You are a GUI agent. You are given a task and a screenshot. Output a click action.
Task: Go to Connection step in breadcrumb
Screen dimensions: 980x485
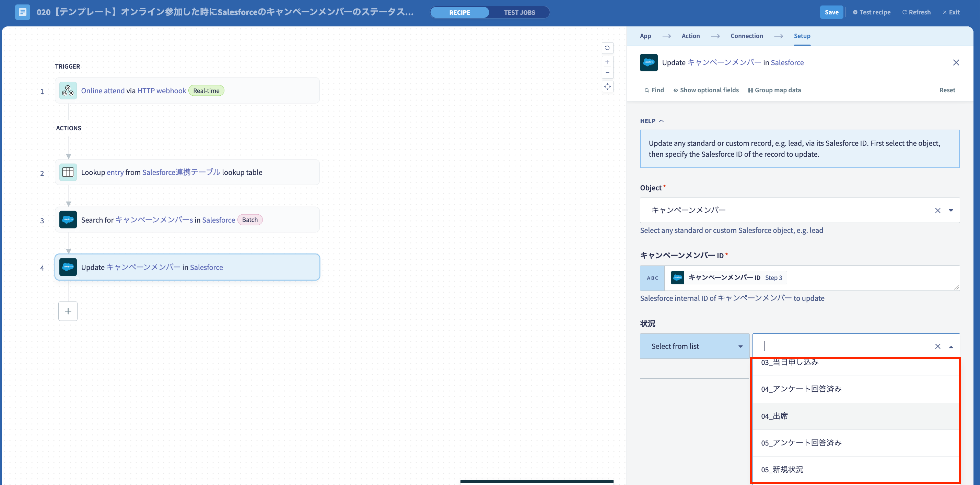[746, 36]
